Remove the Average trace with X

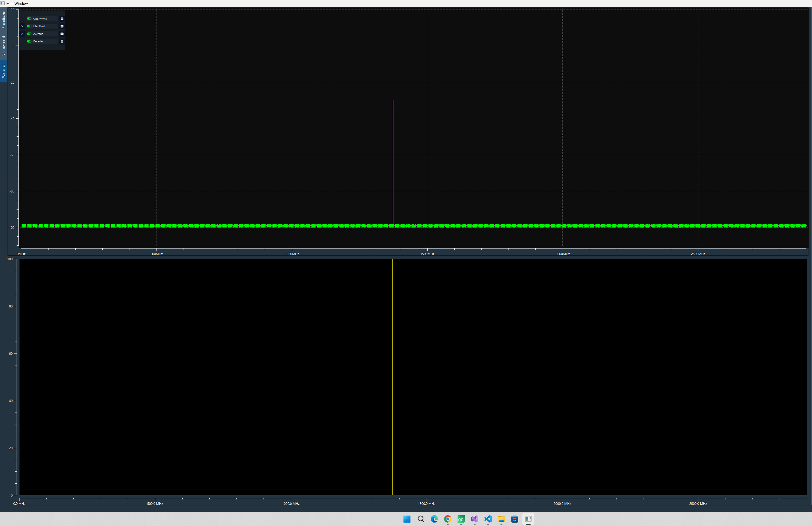tap(22, 34)
